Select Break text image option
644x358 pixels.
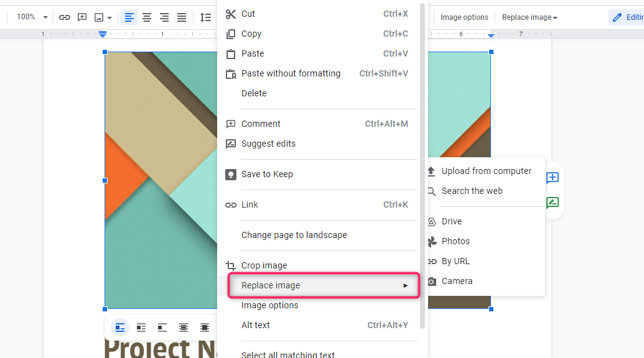pyautogui.click(x=162, y=328)
